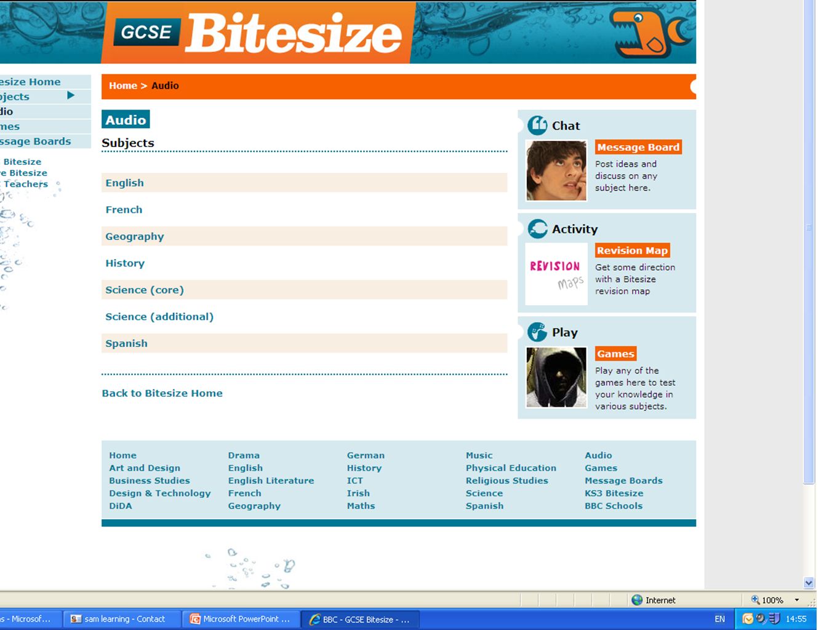The height and width of the screenshot is (630, 840).
Task: Click Design & Technology footer link
Action: (160, 493)
